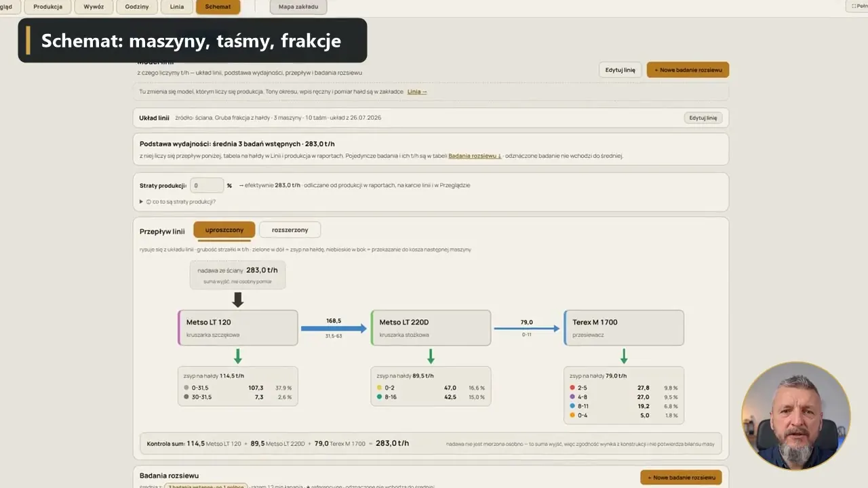The width and height of the screenshot is (868, 488).
Task: Open the Mapa zakładu view
Action: point(298,7)
